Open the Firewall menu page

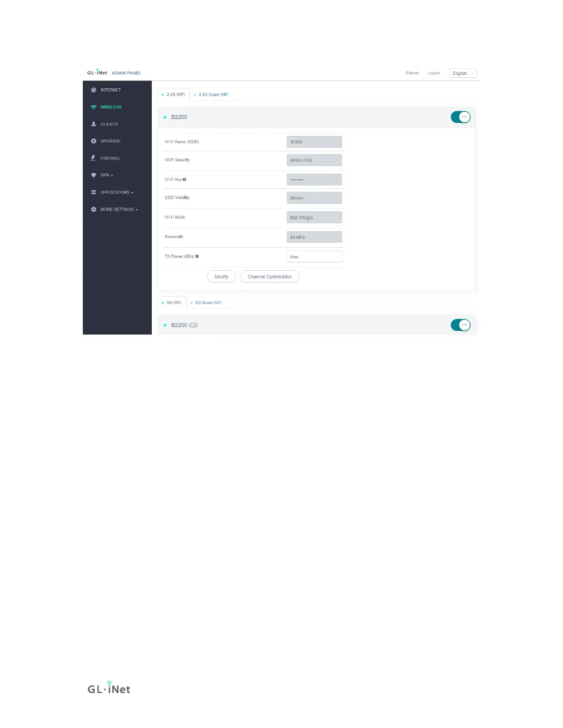[110, 159]
